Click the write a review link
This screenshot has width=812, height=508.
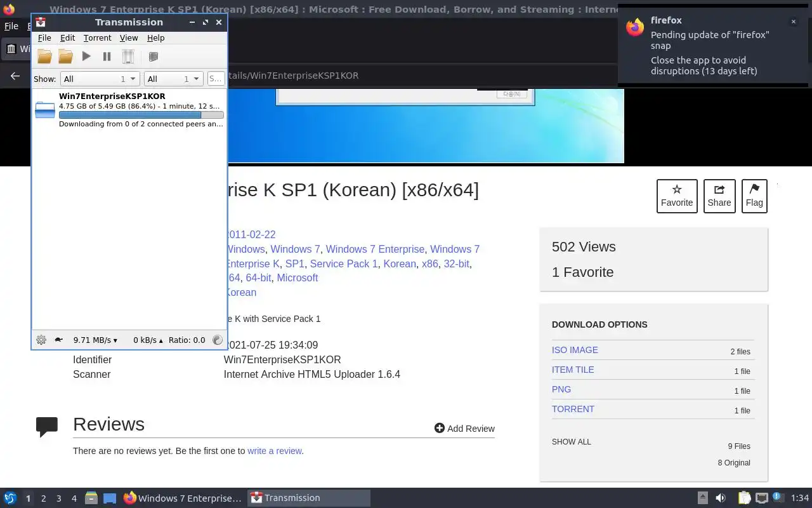[x=275, y=451]
